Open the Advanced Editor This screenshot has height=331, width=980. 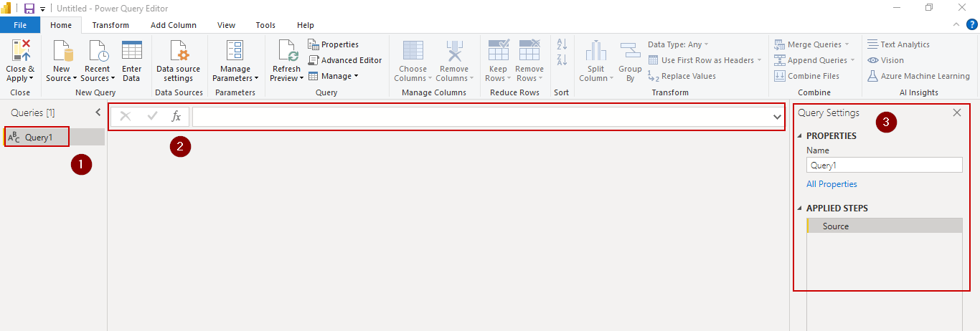345,60
